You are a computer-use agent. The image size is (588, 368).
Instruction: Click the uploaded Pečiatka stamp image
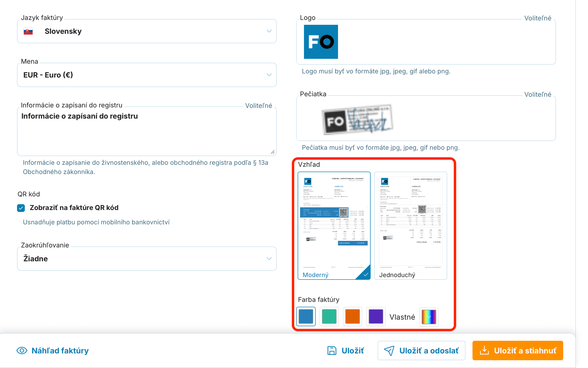[x=357, y=120]
